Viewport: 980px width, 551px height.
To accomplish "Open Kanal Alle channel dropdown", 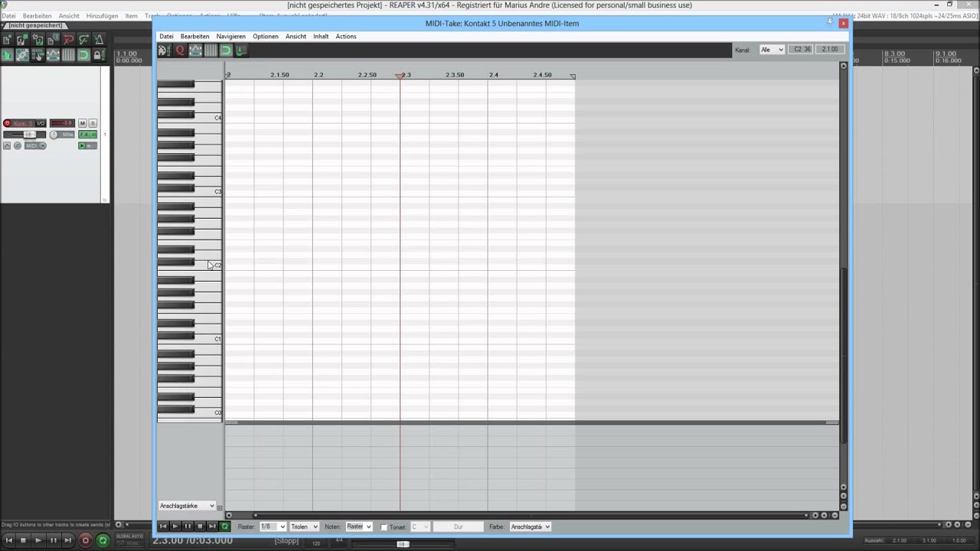I will pos(771,49).
